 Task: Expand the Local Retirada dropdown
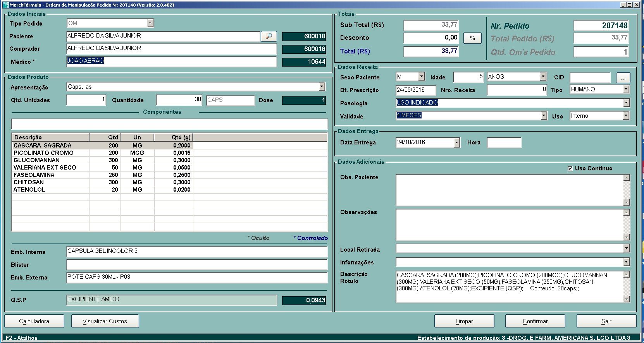(x=626, y=249)
